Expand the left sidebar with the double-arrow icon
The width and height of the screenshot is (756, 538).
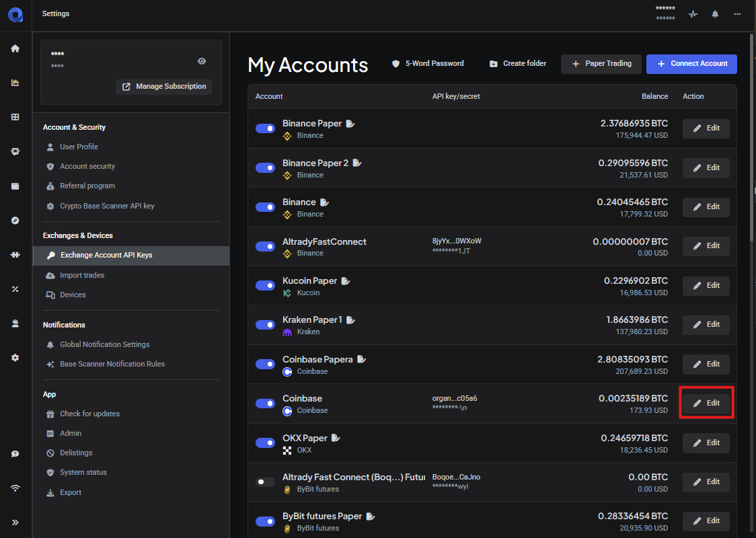(x=15, y=523)
